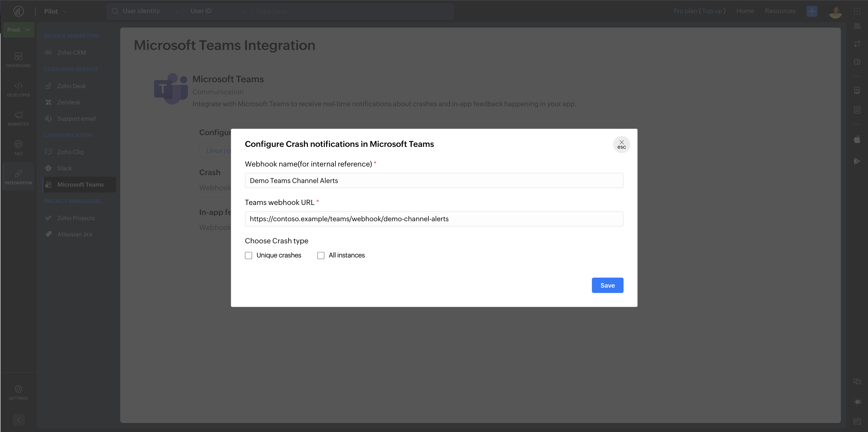
Task: Open Zoho Desk integration menu item
Action: coord(71,86)
